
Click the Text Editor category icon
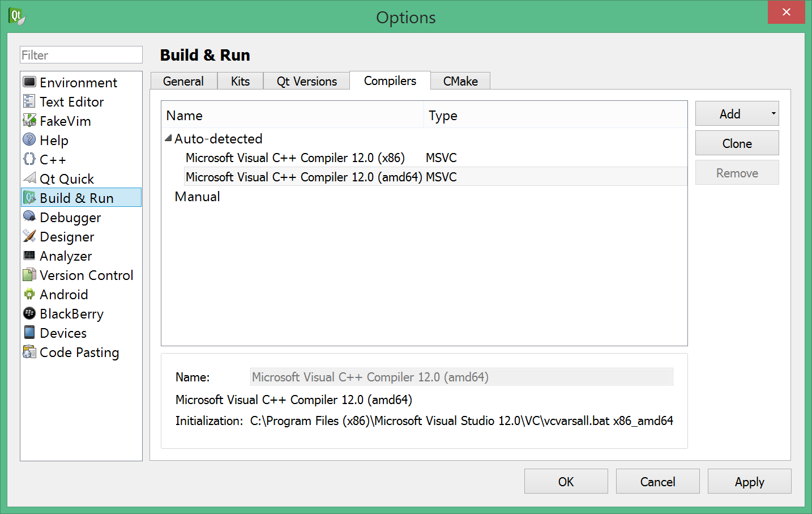29,101
